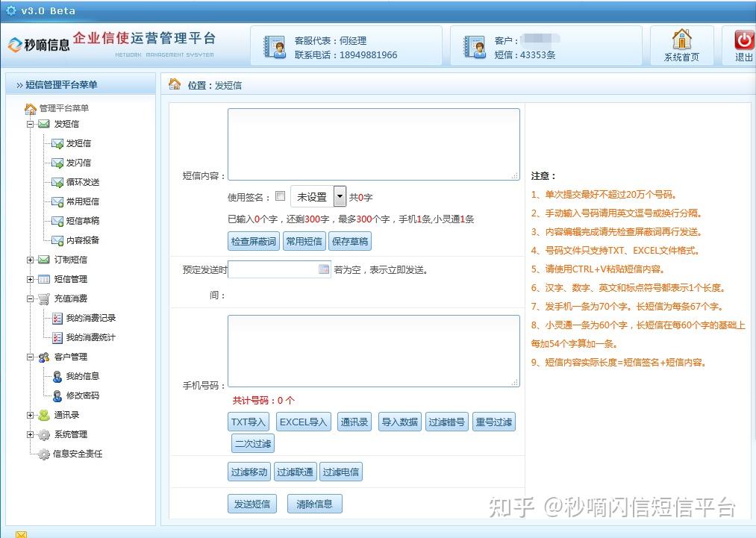Click the TXT导入 button
The width and height of the screenshot is (756, 538).
tap(249, 422)
